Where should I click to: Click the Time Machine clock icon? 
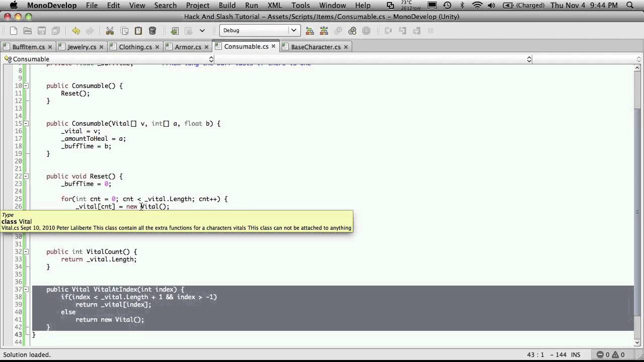[x=447, y=6]
